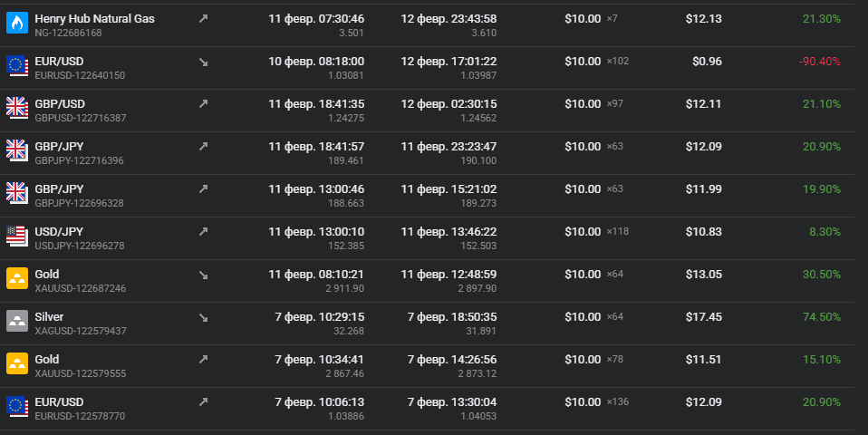
Task: Click the EUR/USD flag icon on the loss trade
Action: [17, 66]
